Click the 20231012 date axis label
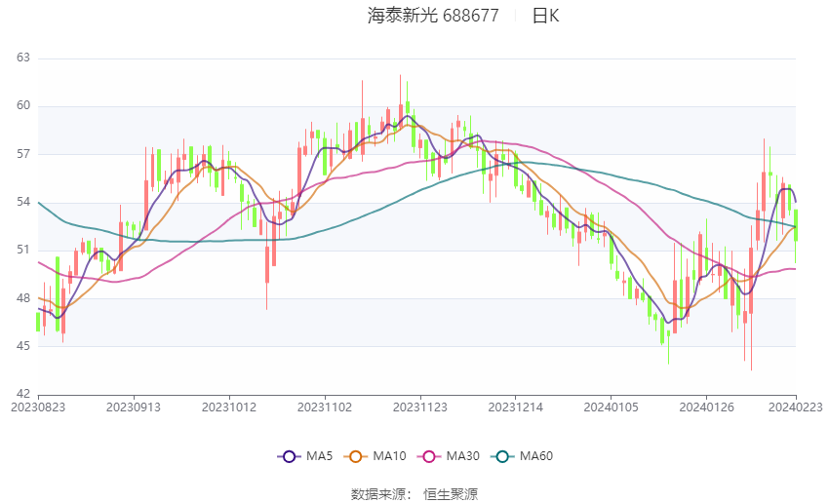829x504 pixels. coord(229,407)
